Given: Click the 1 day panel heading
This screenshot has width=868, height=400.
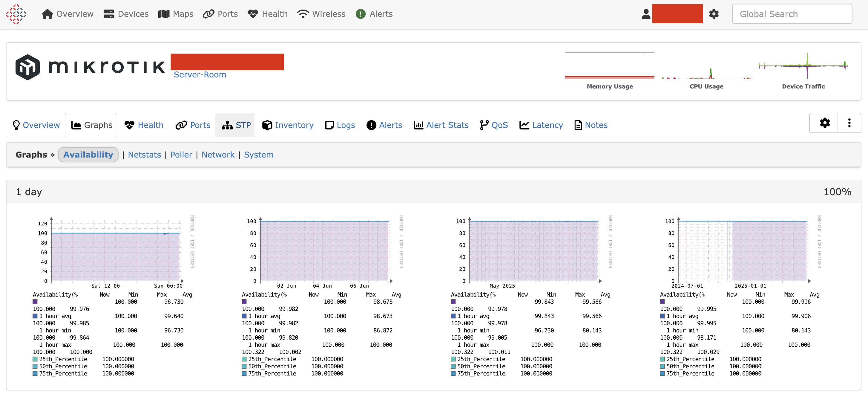Looking at the screenshot, I should pyautogui.click(x=29, y=192).
